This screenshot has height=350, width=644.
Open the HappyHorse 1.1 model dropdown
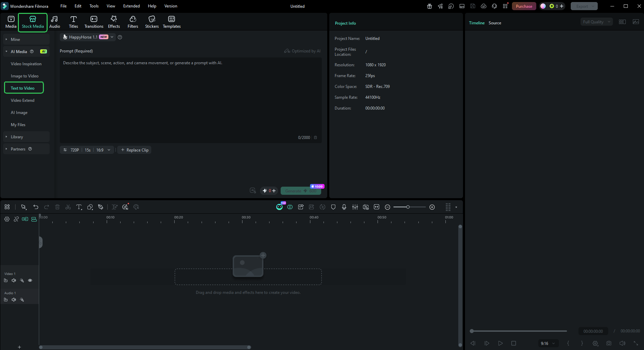point(88,37)
